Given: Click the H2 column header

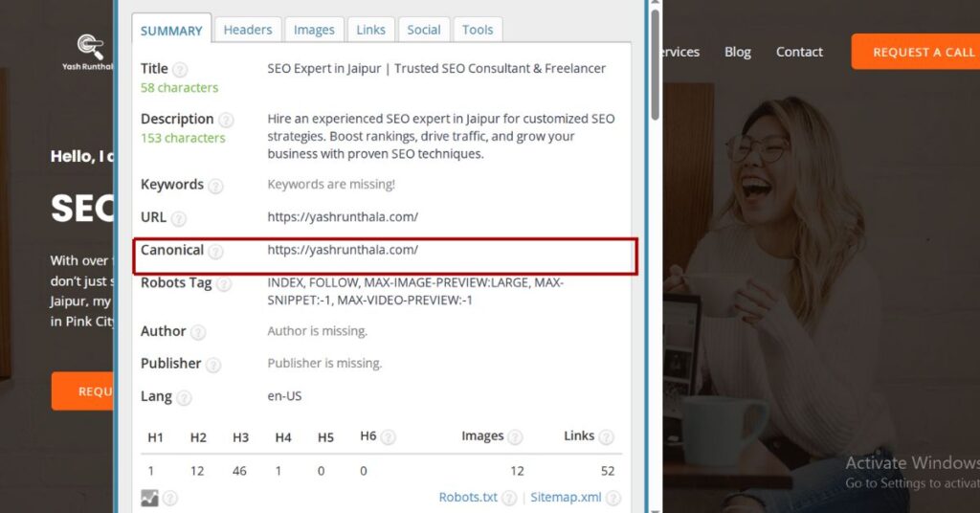Looking at the screenshot, I should pos(198,437).
